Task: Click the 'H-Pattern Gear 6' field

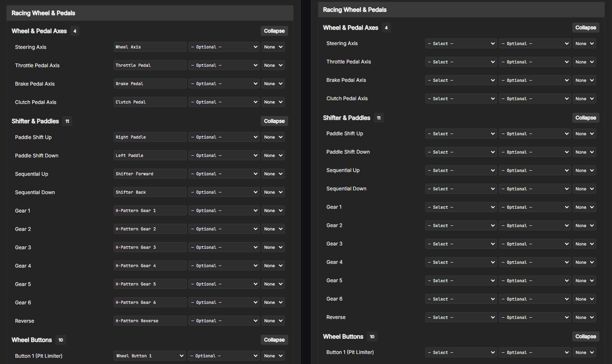Action: point(150,302)
